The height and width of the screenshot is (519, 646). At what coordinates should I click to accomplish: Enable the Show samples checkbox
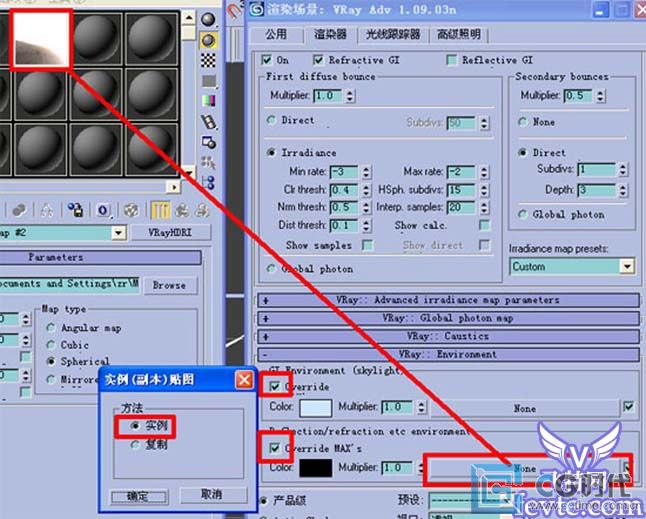point(367,245)
